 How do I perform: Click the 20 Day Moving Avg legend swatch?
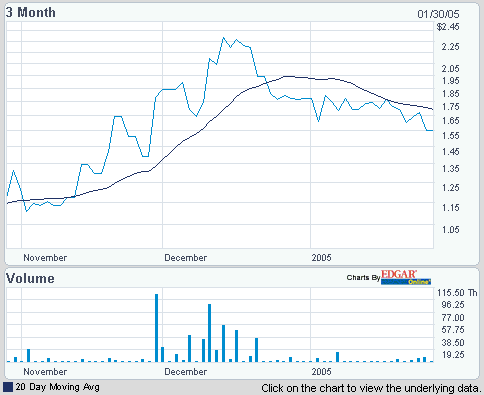tap(8, 387)
